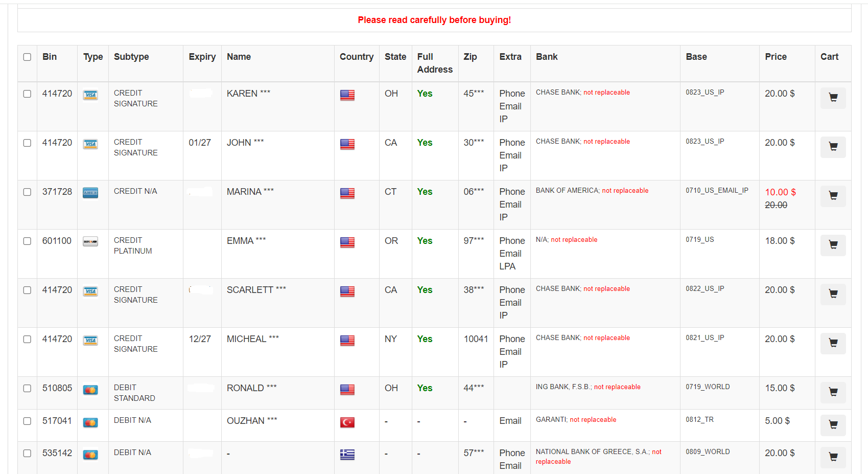Image resolution: width=868 pixels, height=474 pixels.
Task: Click the cart icon in the MARINA row
Action: pyautogui.click(x=833, y=196)
